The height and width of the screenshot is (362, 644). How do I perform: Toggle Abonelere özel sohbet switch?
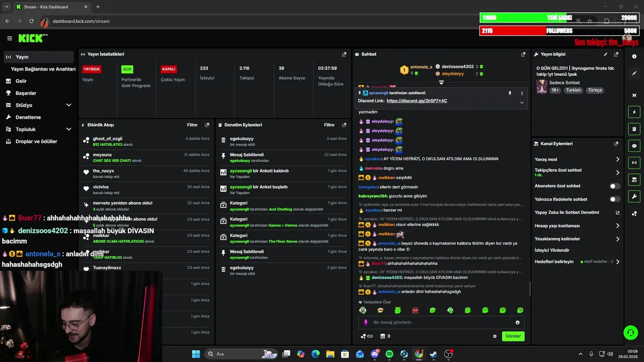pyautogui.click(x=615, y=186)
